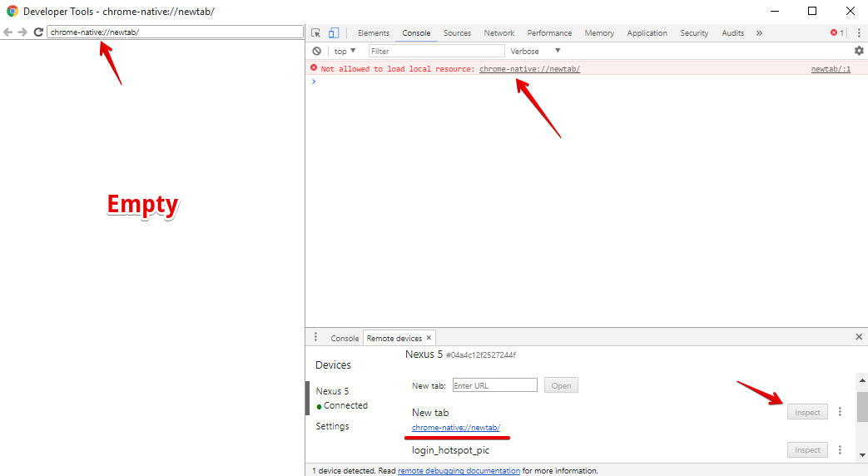The height and width of the screenshot is (476, 868).
Task: Click the Remote devices scrollbar thumb
Action: click(x=862, y=407)
